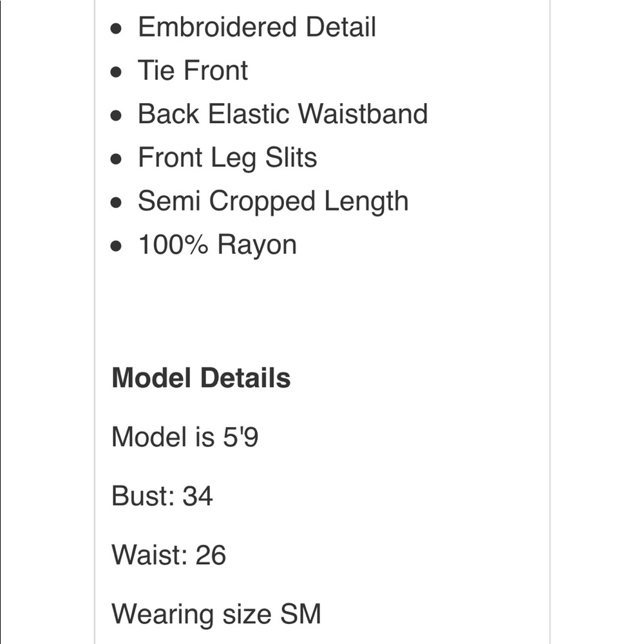The width and height of the screenshot is (644, 644).
Task: Click the "Front Leg Slits" feature text
Action: click(227, 158)
